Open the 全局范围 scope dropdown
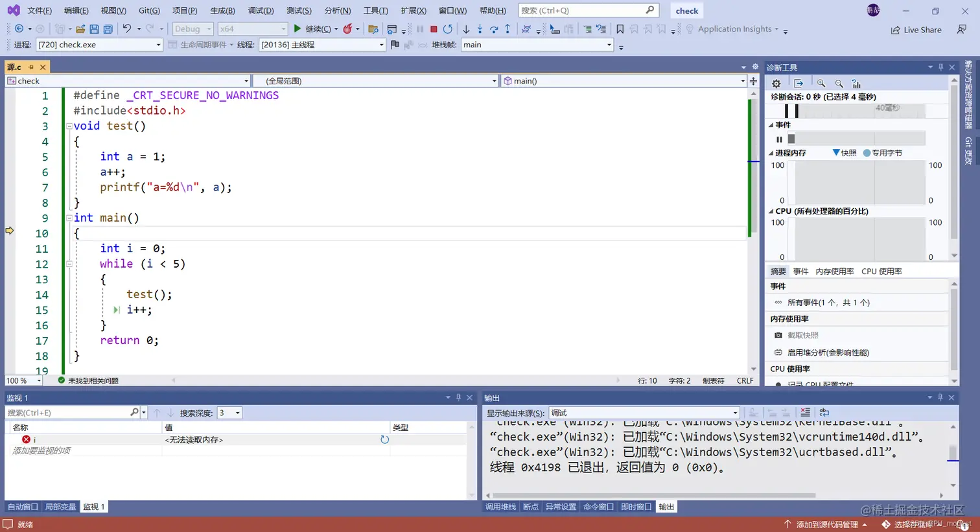This screenshot has width=980, height=532. pyautogui.click(x=376, y=81)
